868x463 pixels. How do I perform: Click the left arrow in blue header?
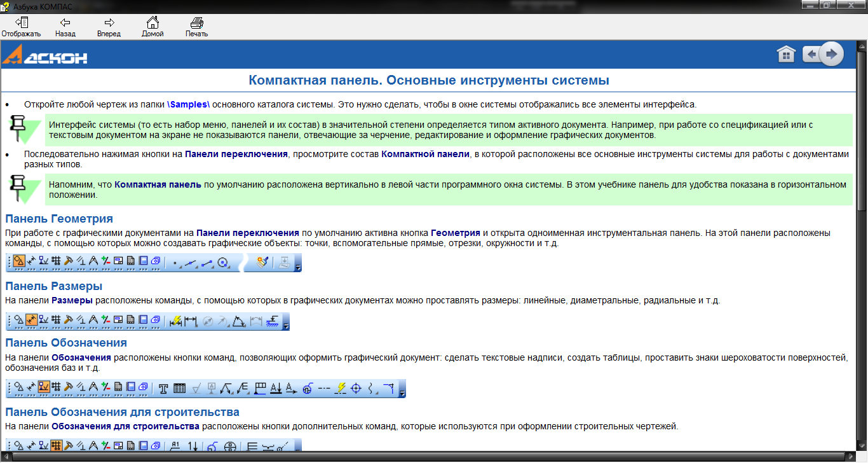coord(810,55)
